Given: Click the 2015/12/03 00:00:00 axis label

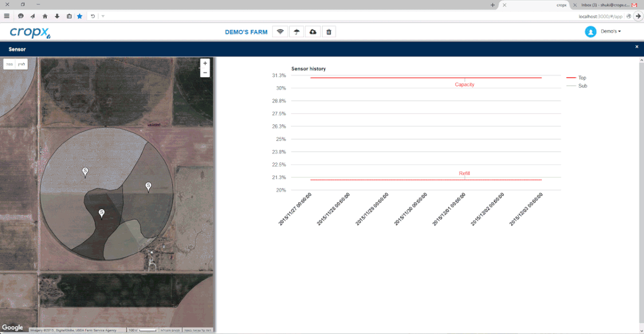Looking at the screenshot, I should pyautogui.click(x=526, y=209).
